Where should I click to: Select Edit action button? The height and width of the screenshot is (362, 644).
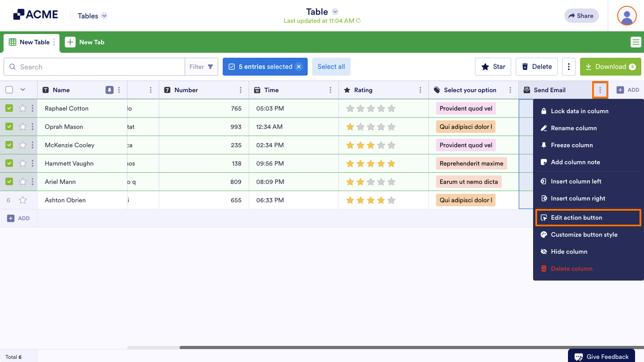click(588, 217)
